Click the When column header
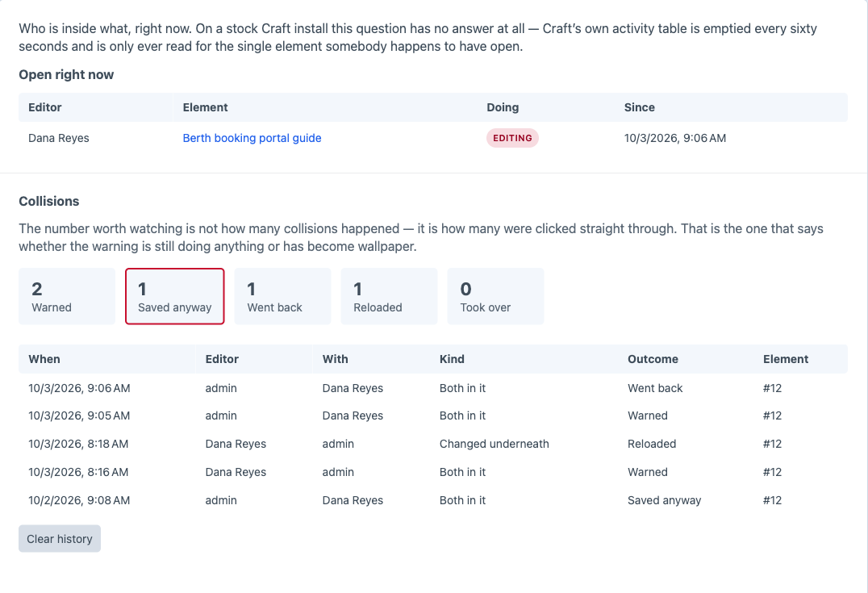868x593 pixels. (x=44, y=359)
